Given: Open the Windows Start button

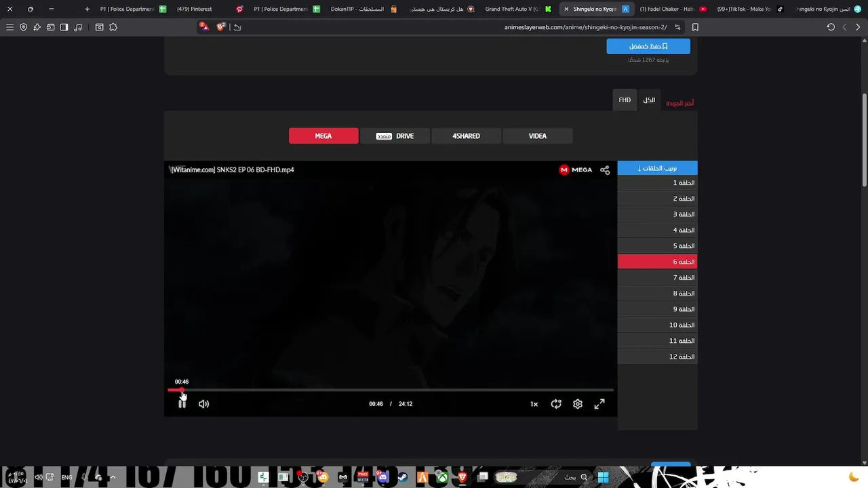Looking at the screenshot, I should [603, 477].
